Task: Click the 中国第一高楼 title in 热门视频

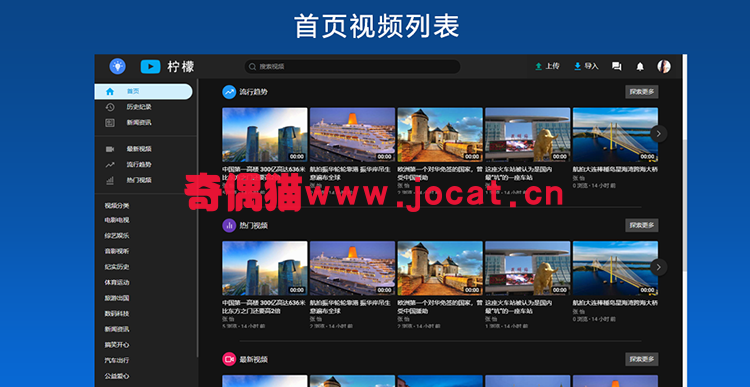Action: click(x=264, y=307)
